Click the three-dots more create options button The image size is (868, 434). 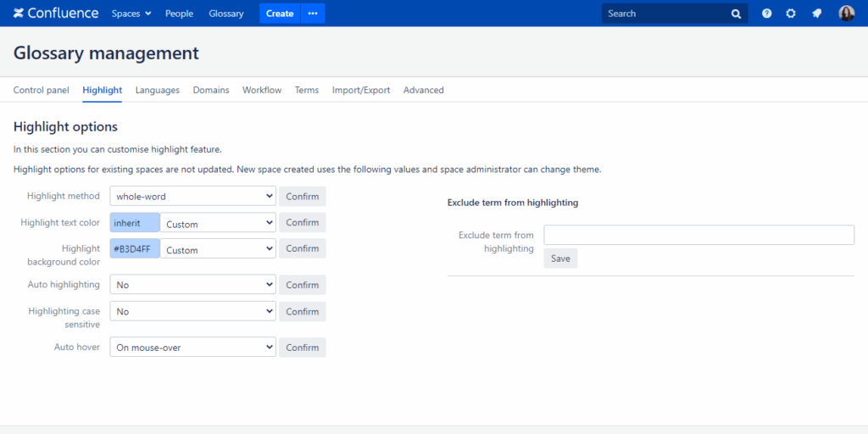pyautogui.click(x=313, y=14)
